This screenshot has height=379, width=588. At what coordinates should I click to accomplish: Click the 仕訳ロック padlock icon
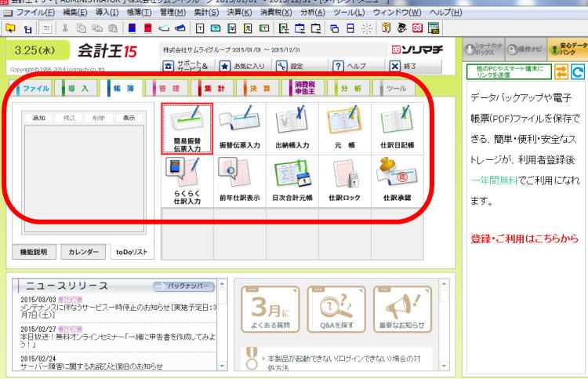(x=344, y=180)
